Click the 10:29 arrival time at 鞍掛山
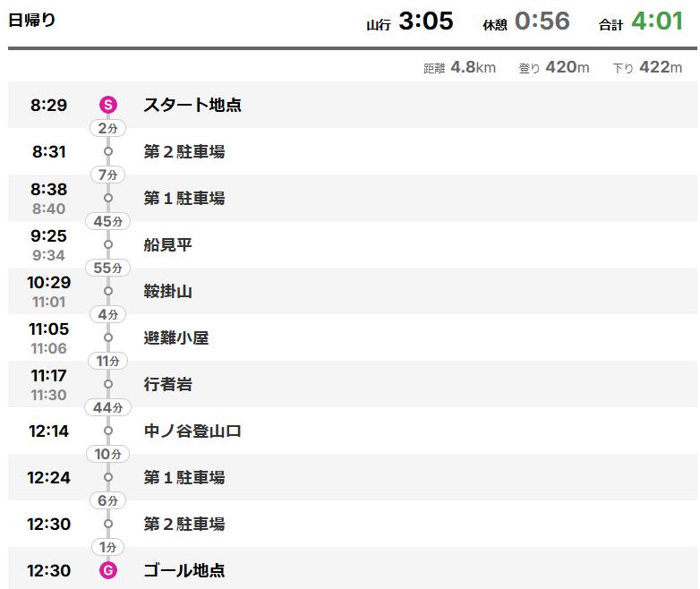The width and height of the screenshot is (700, 589). point(49,282)
